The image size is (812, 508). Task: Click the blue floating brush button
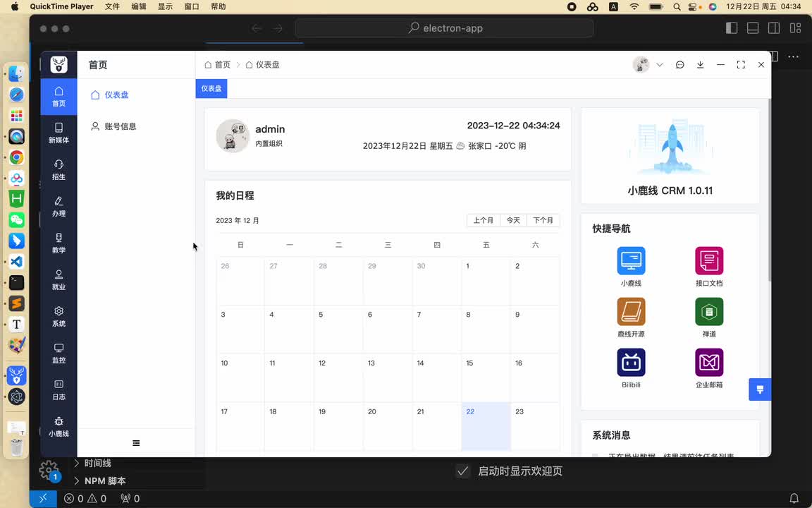[x=760, y=389]
